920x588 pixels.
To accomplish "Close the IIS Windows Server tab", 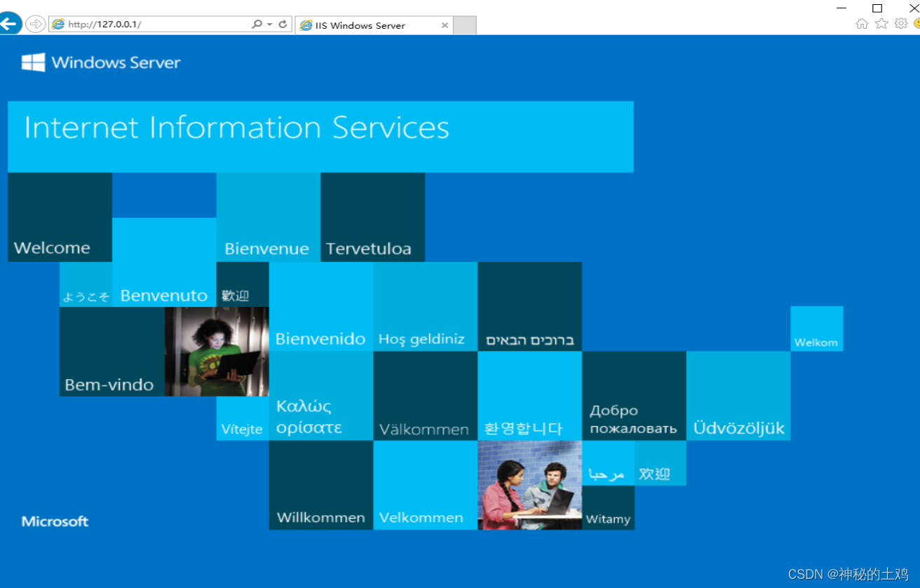I will tap(445, 25).
